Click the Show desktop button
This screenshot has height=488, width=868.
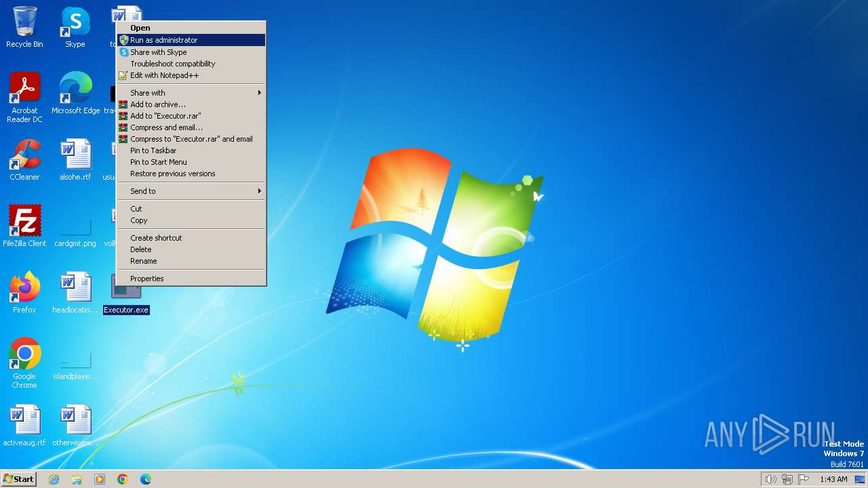860,479
